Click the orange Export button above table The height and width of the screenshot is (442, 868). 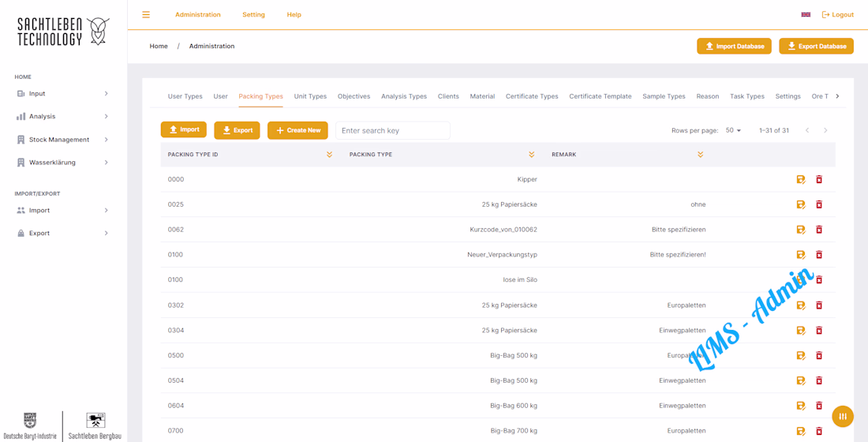[x=237, y=130]
